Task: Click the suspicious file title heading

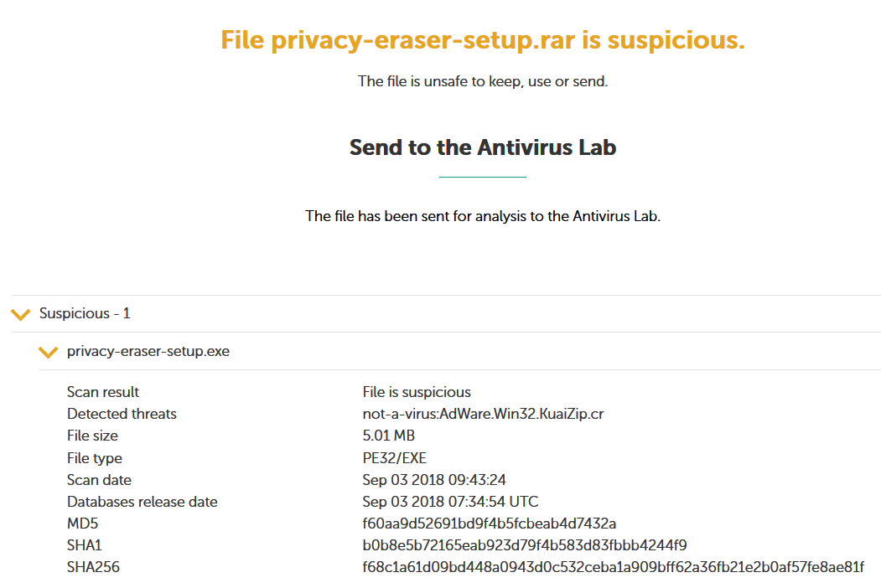Action: 483,40
